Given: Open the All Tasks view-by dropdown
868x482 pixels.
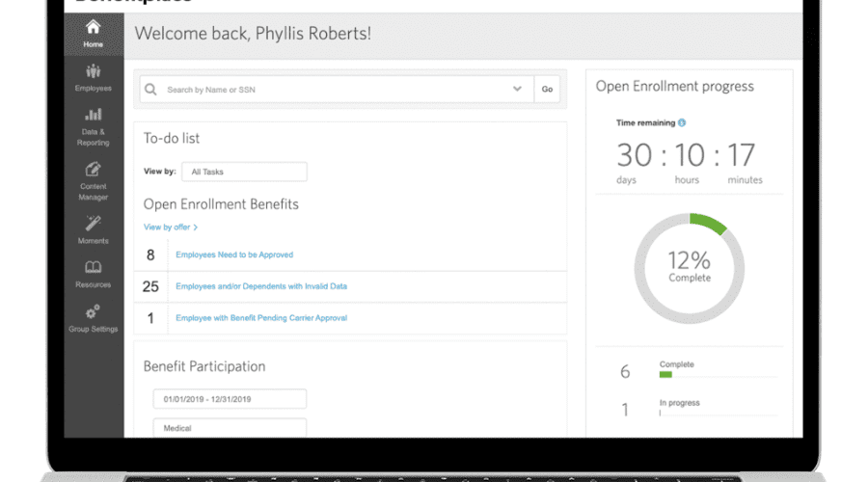Looking at the screenshot, I should click(244, 172).
